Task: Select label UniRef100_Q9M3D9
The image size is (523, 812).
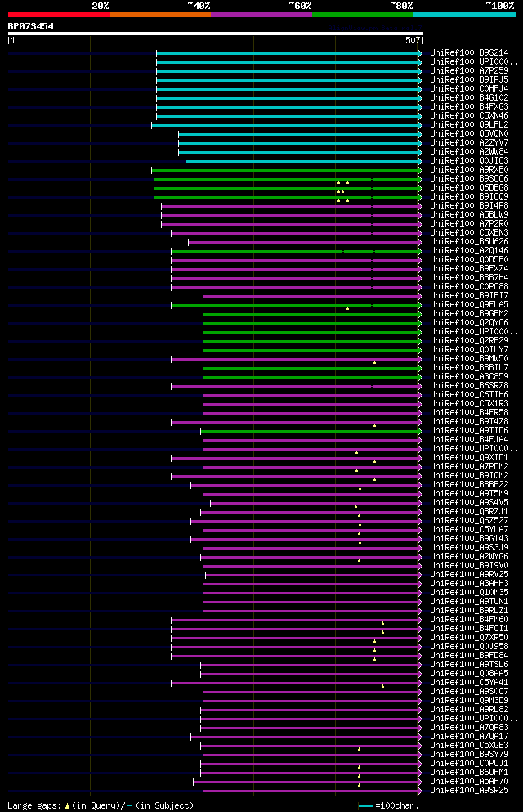Action: 469,700
